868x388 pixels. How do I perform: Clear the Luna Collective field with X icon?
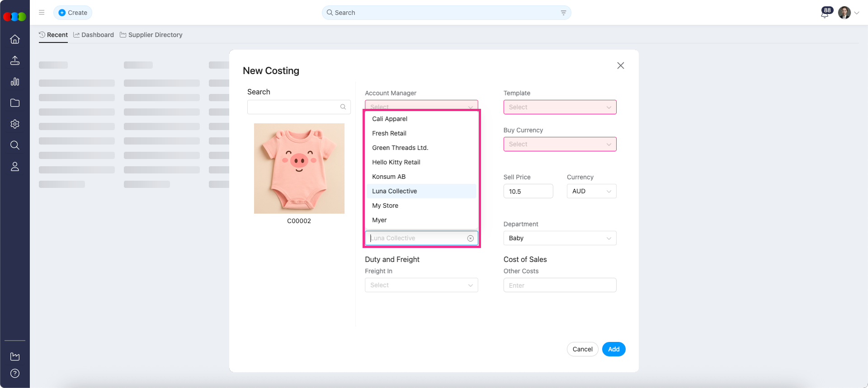pyautogui.click(x=470, y=238)
